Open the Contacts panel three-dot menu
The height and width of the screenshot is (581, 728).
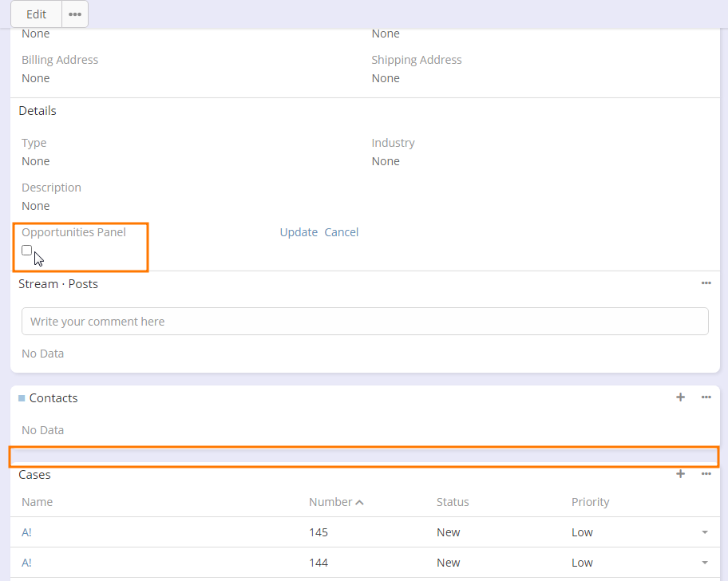tap(706, 397)
